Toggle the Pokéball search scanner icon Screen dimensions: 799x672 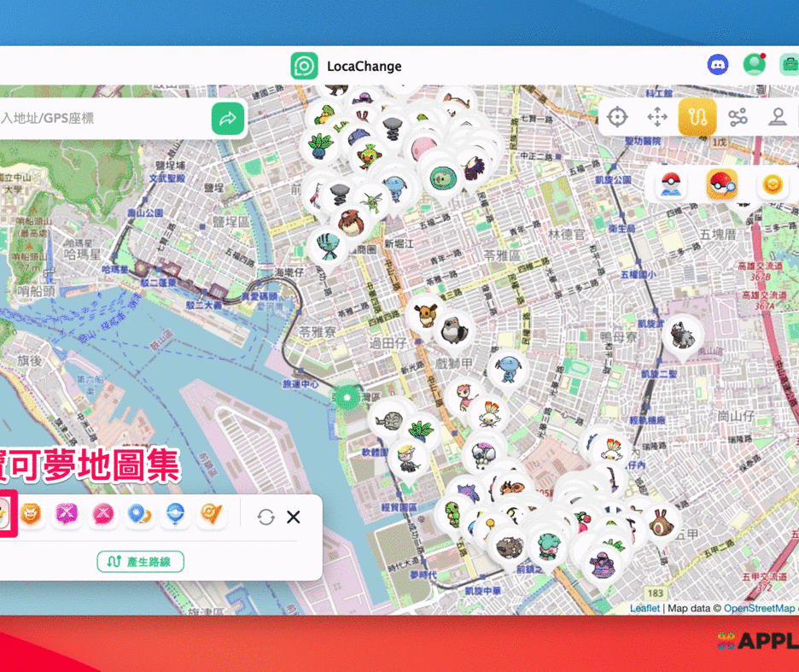point(721,184)
